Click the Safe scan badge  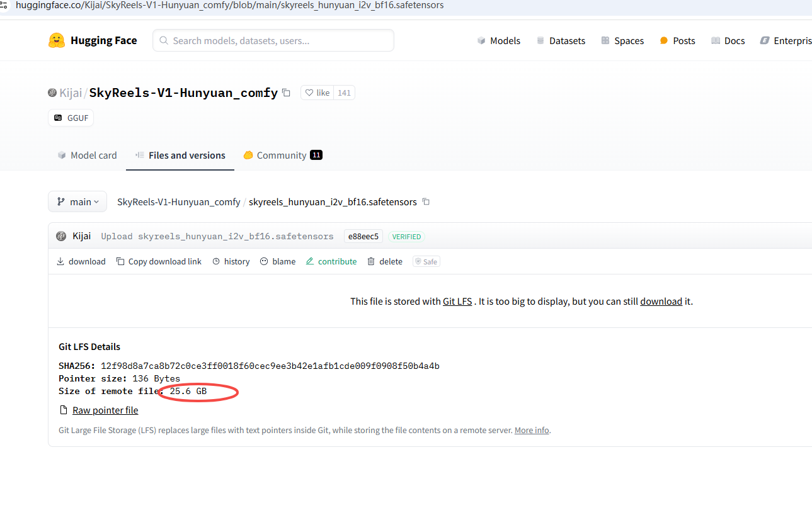click(x=426, y=261)
